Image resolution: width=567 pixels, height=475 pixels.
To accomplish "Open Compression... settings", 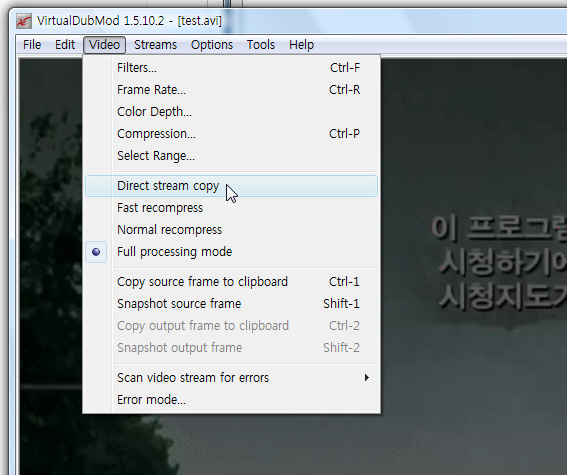I will click(231, 134).
